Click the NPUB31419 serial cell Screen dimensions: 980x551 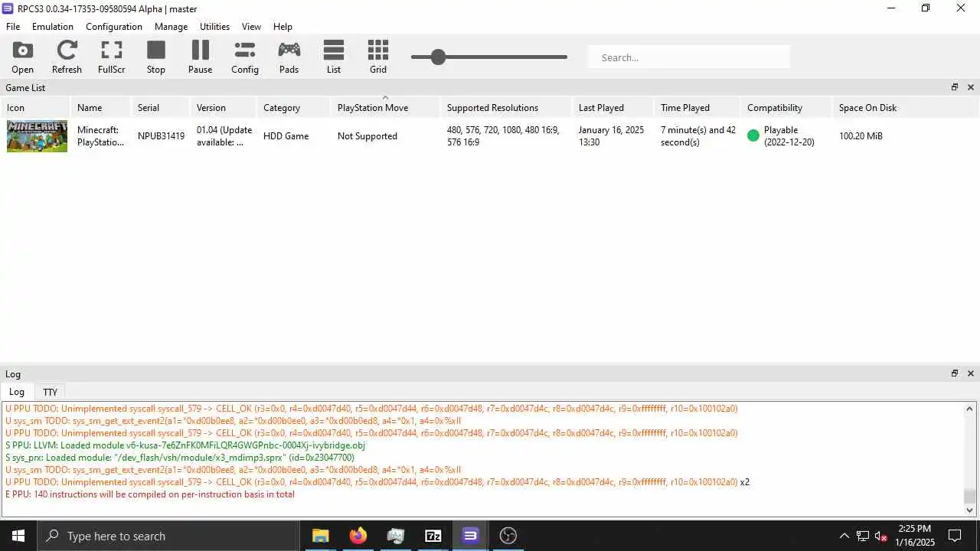(161, 136)
